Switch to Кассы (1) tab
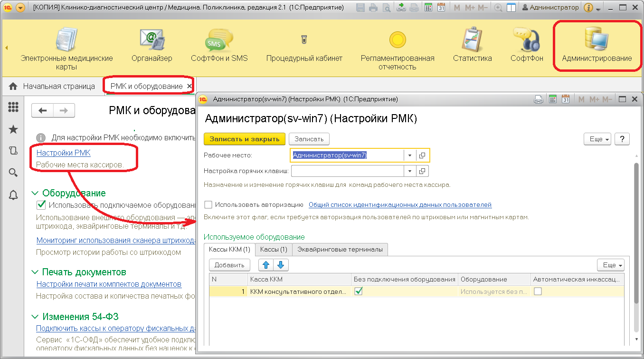 [x=274, y=249]
